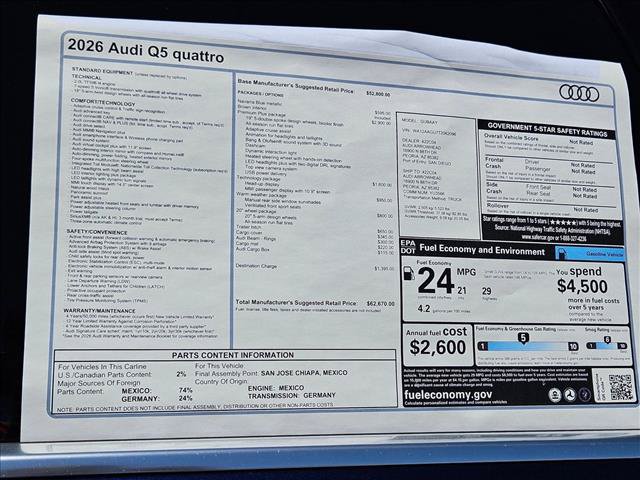
Task: Click the Safety/Convenience heading
Action: [x=97, y=232]
